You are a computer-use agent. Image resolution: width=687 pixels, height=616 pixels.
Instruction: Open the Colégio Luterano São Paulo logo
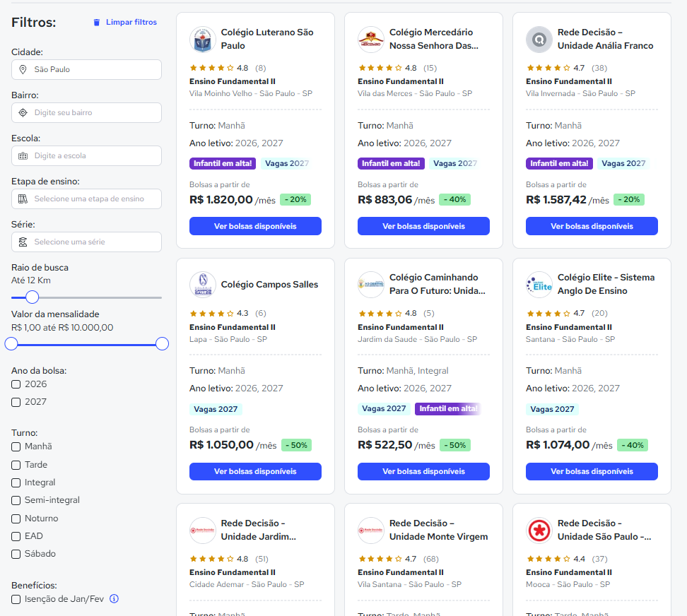coord(202,40)
